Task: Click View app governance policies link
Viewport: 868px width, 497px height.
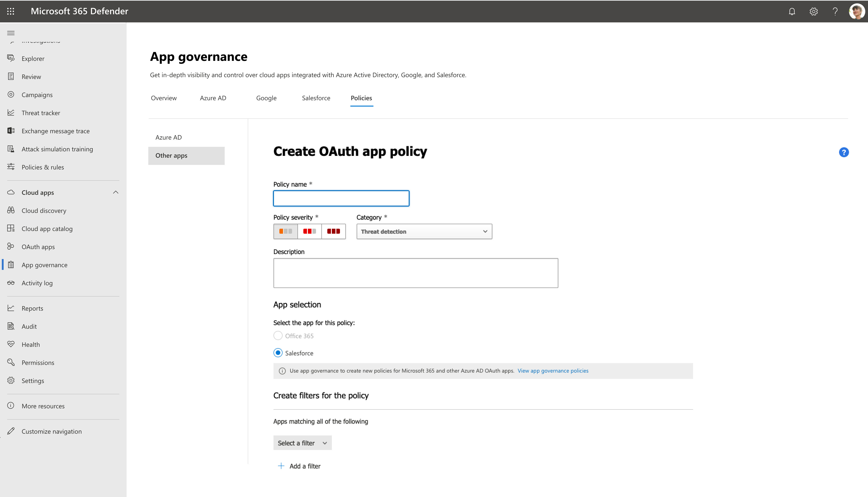Action: coord(553,371)
